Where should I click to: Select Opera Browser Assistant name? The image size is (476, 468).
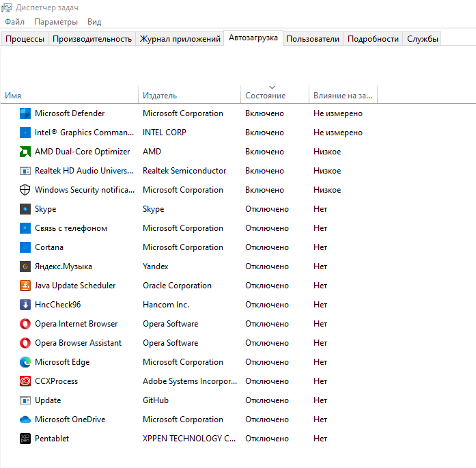tap(78, 343)
